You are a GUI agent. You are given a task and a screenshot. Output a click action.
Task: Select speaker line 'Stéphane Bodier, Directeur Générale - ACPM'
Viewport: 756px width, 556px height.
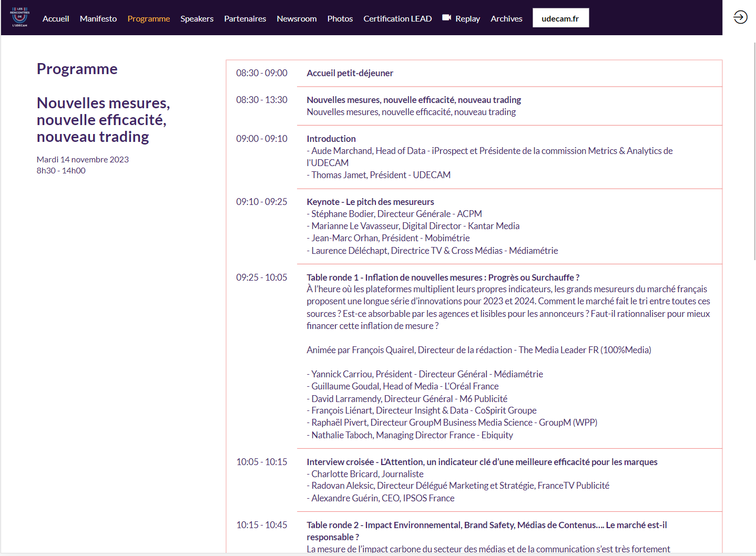coord(394,214)
